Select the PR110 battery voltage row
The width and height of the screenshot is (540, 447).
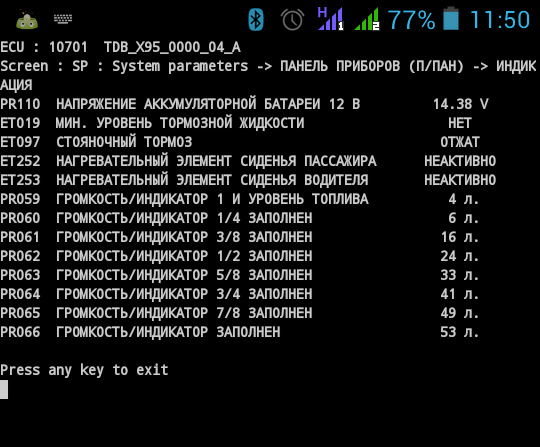244,104
